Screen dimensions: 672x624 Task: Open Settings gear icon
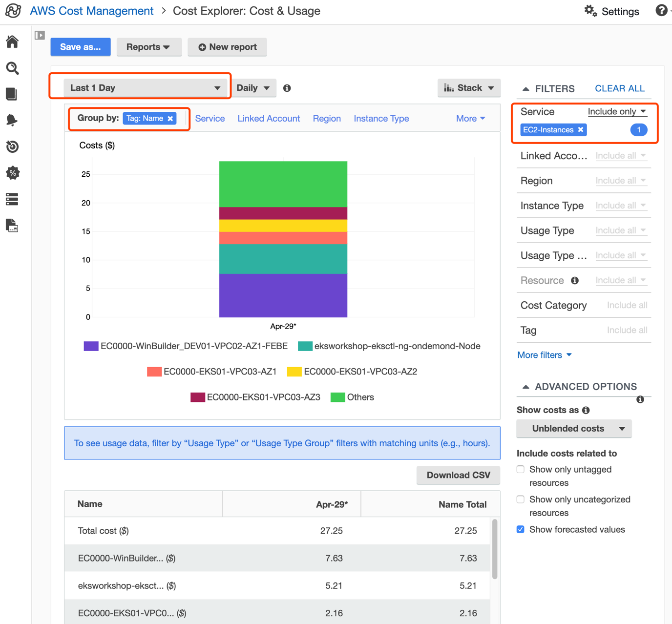tap(590, 11)
